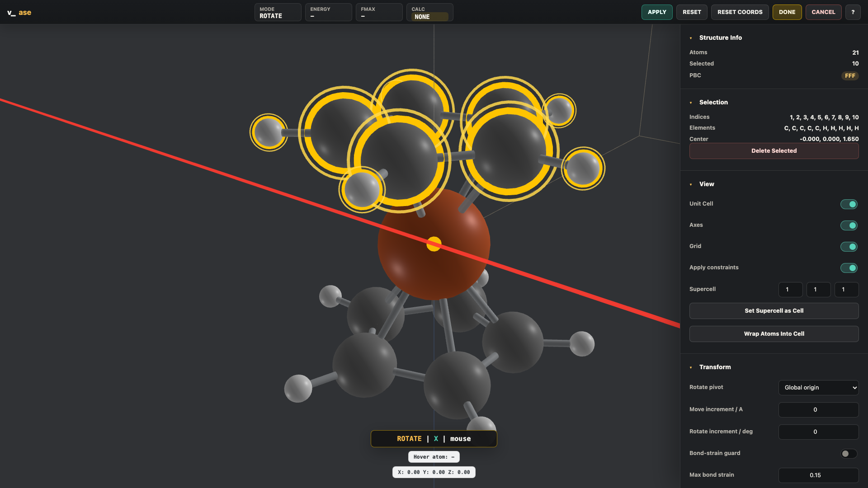Click the Rotate increment input field
This screenshot has height=488, width=868.
pyautogui.click(x=818, y=432)
